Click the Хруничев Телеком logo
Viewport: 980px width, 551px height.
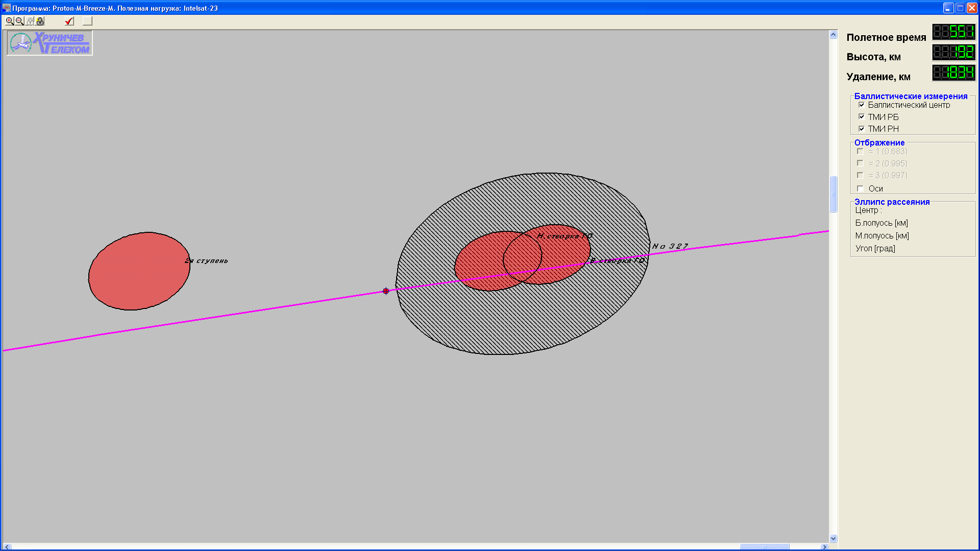(50, 43)
